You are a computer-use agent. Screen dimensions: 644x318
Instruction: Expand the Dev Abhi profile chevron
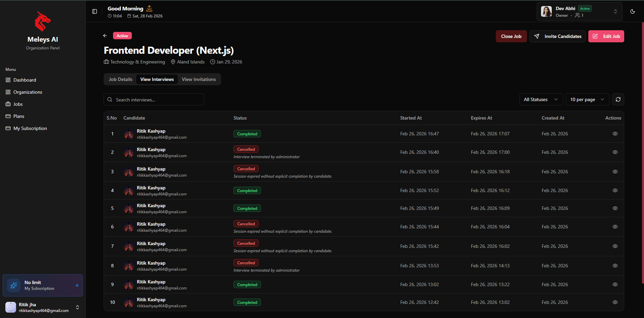[x=616, y=11]
